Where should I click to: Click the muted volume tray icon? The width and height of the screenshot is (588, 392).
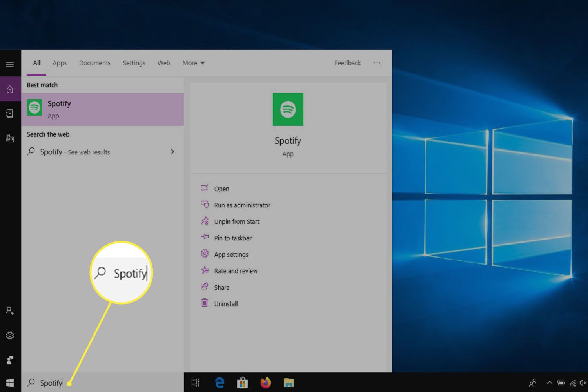583,383
